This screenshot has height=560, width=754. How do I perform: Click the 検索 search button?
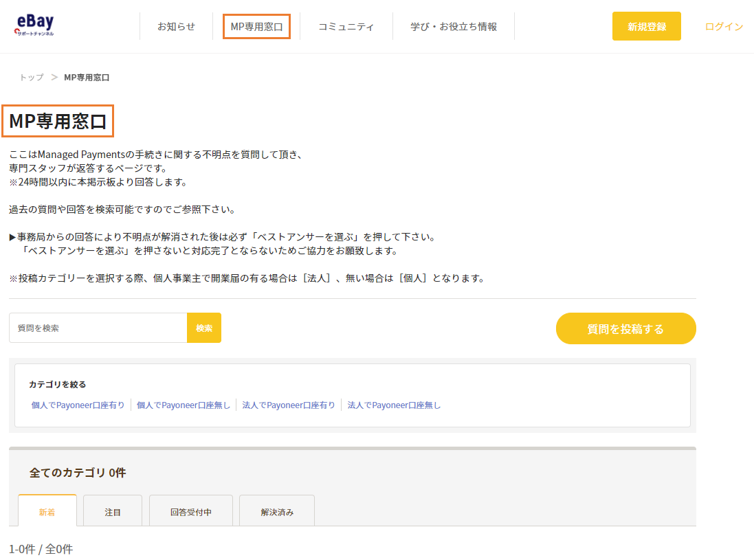coord(204,328)
